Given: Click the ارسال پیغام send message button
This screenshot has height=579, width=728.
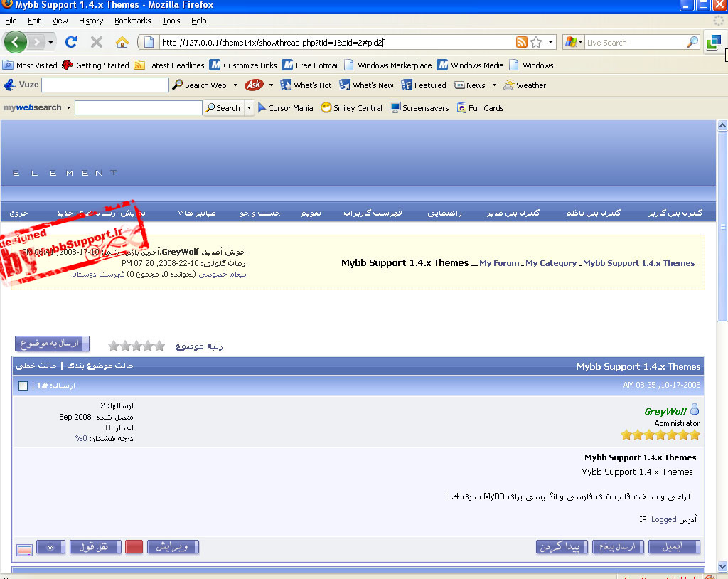Looking at the screenshot, I should click(x=618, y=547).
